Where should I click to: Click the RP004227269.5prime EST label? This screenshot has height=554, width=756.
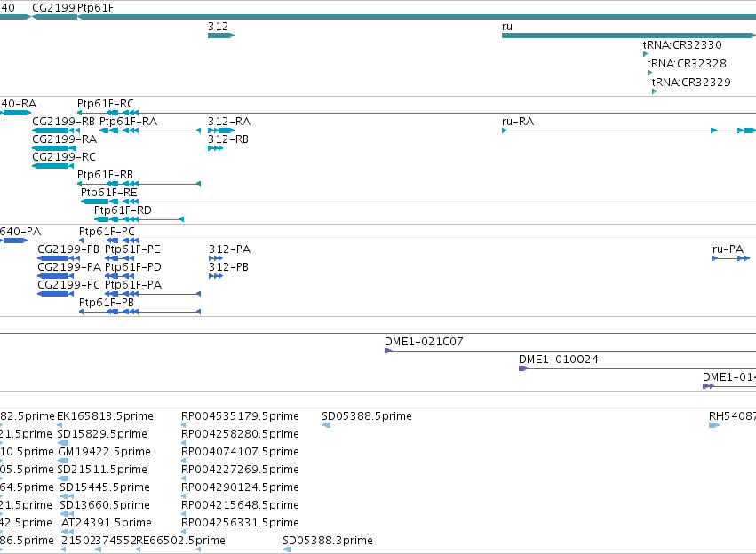tap(240, 470)
